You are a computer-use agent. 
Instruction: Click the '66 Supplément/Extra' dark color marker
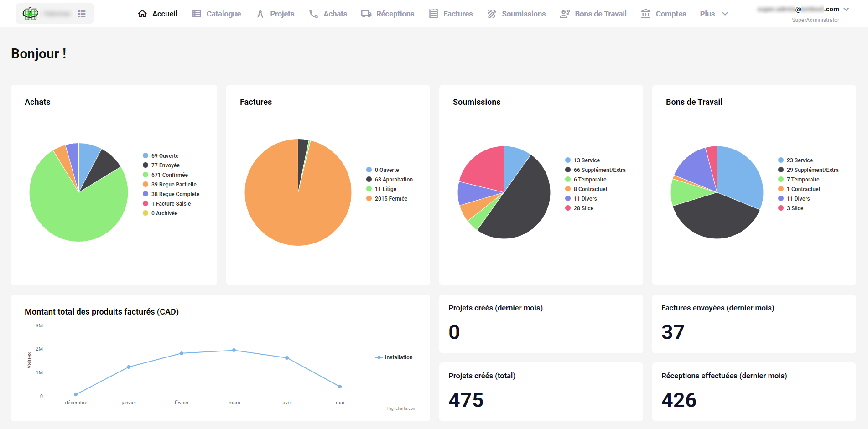[x=568, y=170]
